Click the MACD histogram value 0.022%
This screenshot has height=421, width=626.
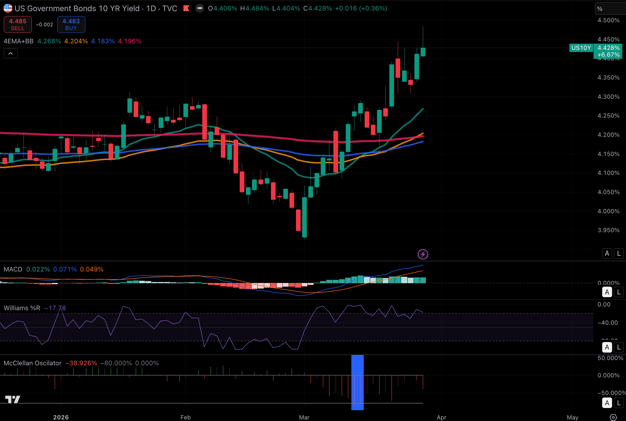point(38,269)
